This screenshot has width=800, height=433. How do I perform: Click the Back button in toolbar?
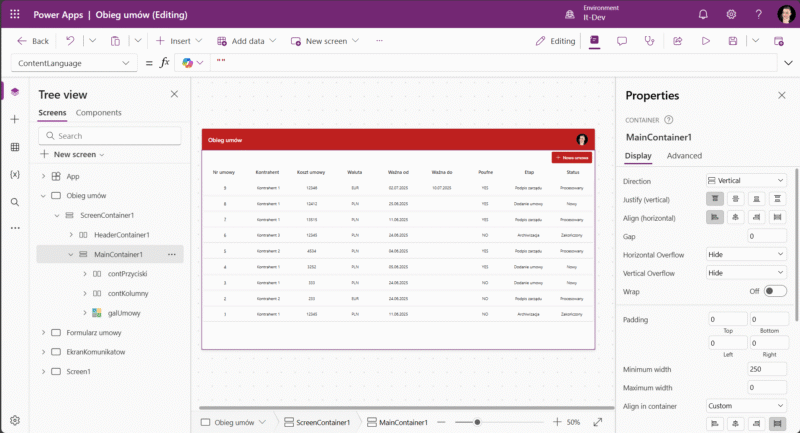[32, 41]
